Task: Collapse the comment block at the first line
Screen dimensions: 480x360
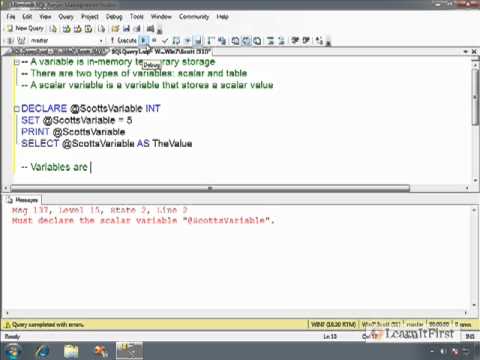Action: pyautogui.click(x=16, y=62)
